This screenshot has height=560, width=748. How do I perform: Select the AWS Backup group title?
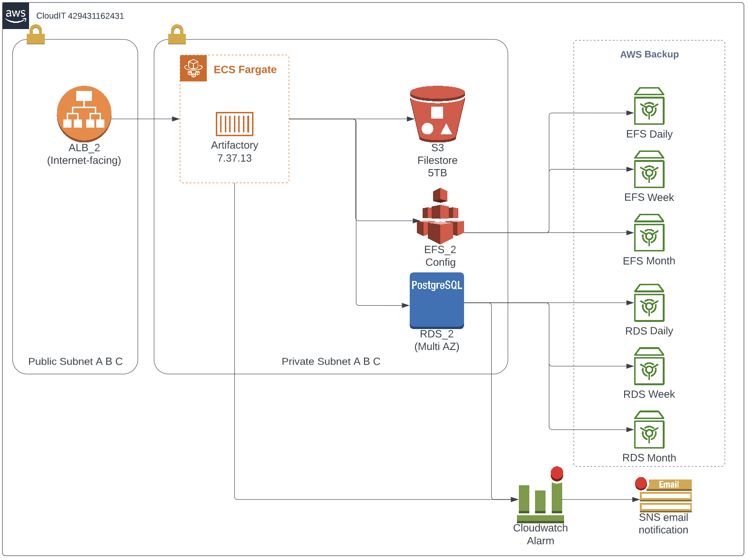[x=649, y=54]
